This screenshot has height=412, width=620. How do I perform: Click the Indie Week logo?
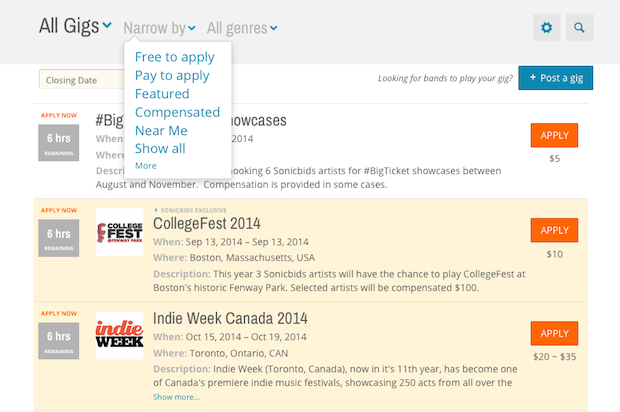(x=119, y=335)
